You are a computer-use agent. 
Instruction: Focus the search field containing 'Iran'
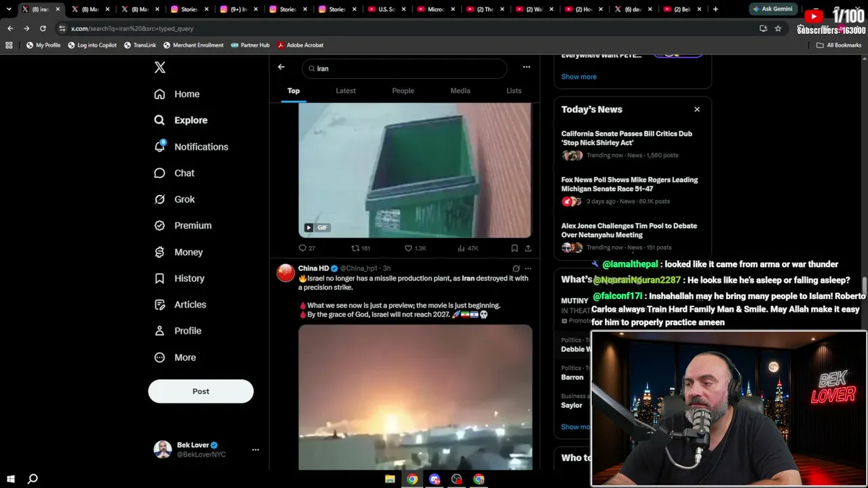tap(404, 68)
